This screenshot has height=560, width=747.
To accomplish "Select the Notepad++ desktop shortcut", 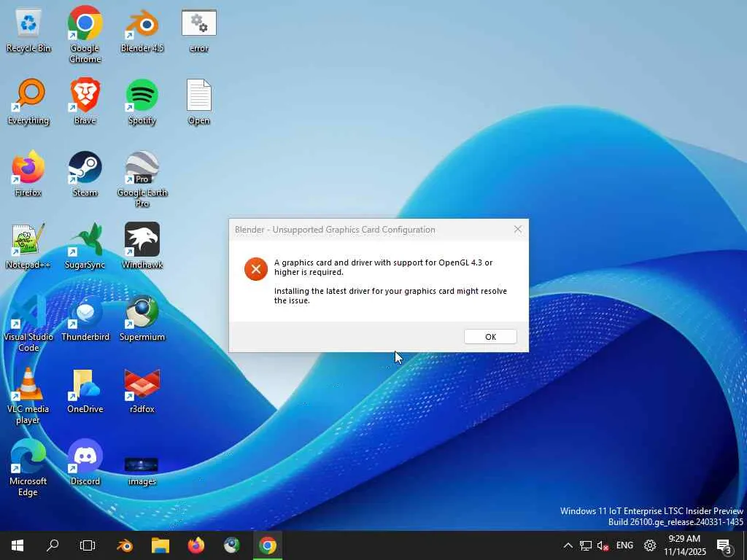I will tap(28, 246).
